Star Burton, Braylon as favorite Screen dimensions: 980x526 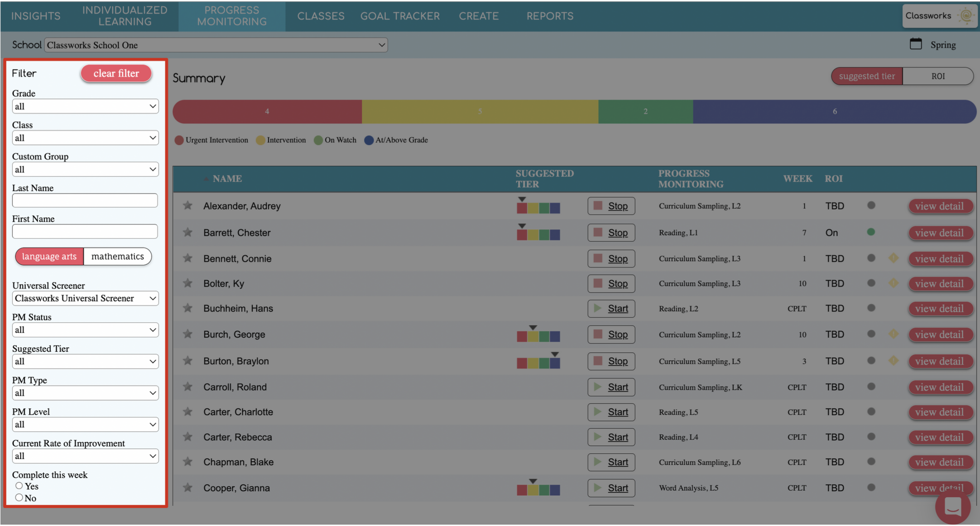[187, 361]
